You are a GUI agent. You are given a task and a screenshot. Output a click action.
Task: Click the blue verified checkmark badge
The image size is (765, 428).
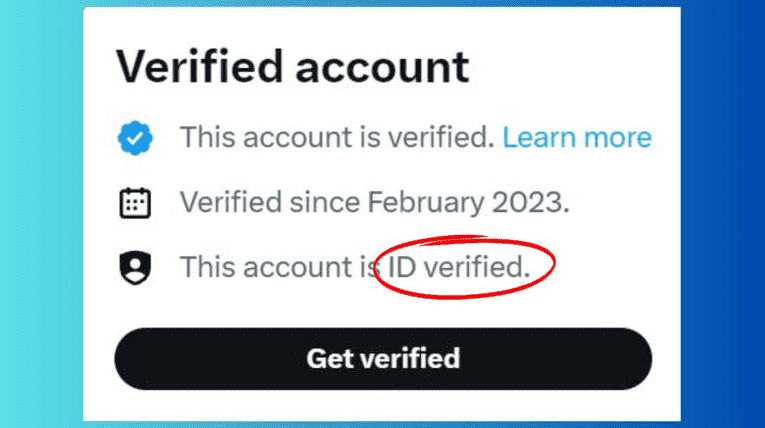[134, 138]
